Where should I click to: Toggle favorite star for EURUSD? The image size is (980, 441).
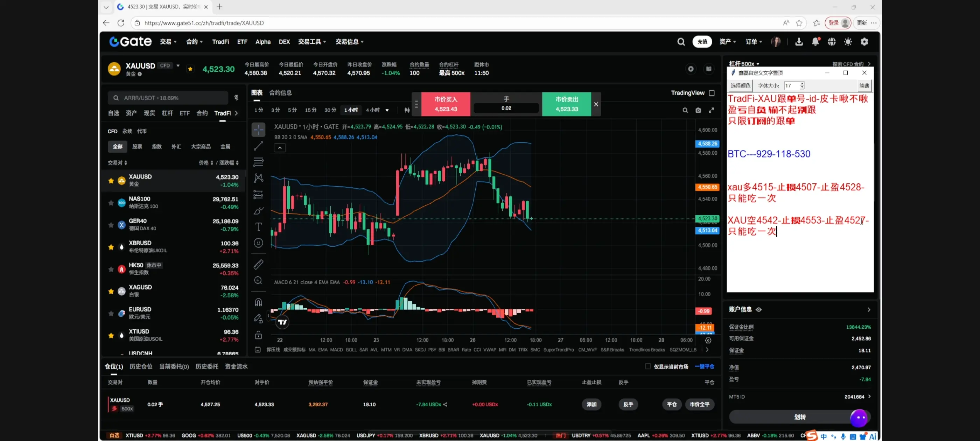[x=111, y=314]
